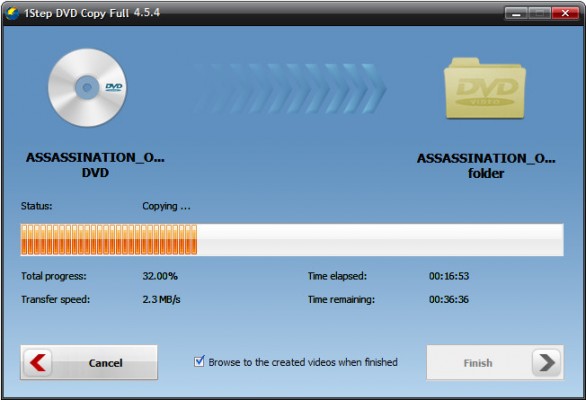Close the 1Step DVD Copy window

pos(565,13)
